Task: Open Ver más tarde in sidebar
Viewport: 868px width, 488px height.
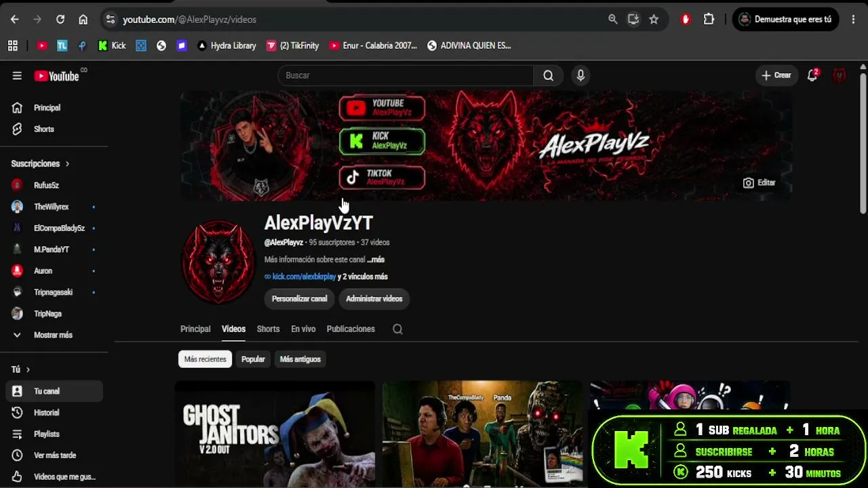Action: [54, 455]
